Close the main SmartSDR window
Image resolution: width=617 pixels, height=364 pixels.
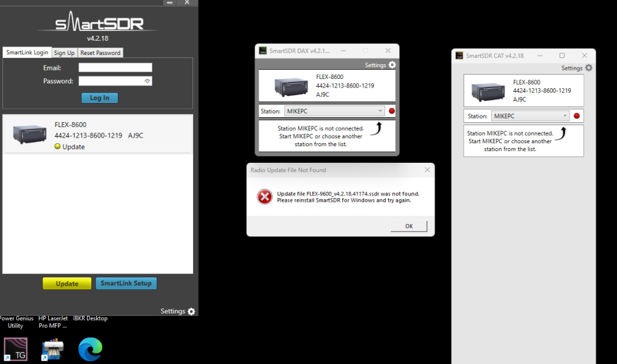pos(187,2)
